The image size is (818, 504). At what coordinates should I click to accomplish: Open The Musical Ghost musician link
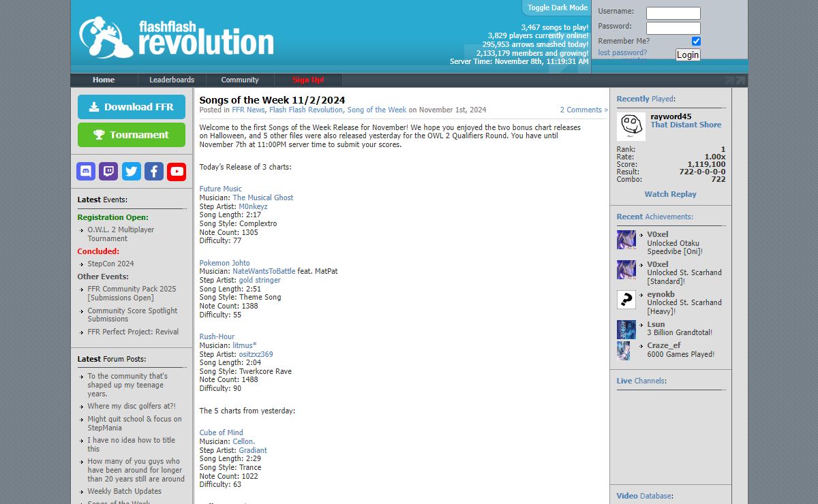263,198
